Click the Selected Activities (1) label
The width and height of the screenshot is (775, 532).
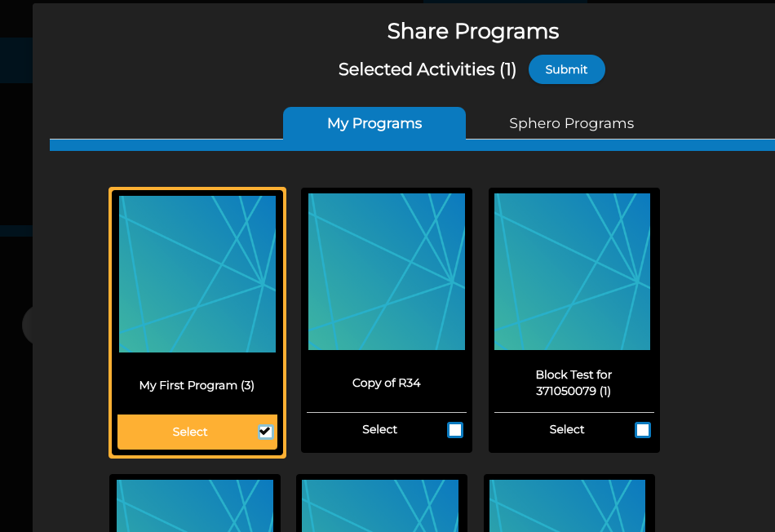point(427,69)
